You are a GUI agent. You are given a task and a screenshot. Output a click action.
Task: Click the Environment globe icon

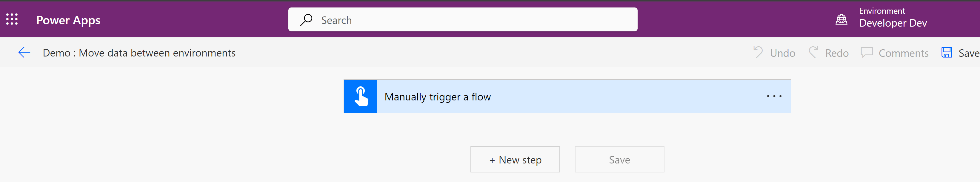click(841, 19)
